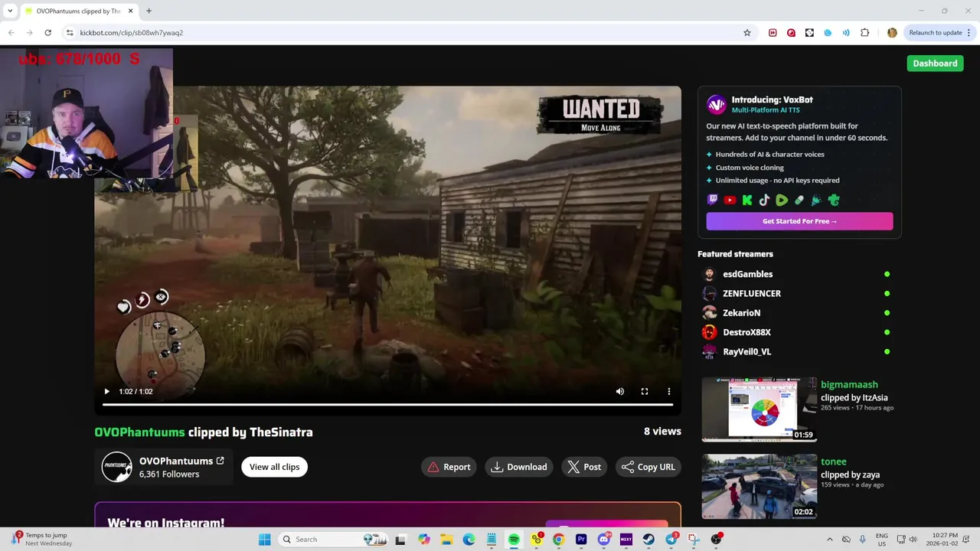Open OVOPhantuums channel external link
The image size is (980, 551).
click(x=220, y=461)
